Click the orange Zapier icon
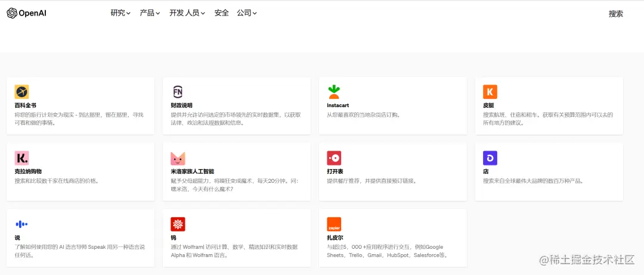The height and width of the screenshot is (275, 644). pos(334,224)
